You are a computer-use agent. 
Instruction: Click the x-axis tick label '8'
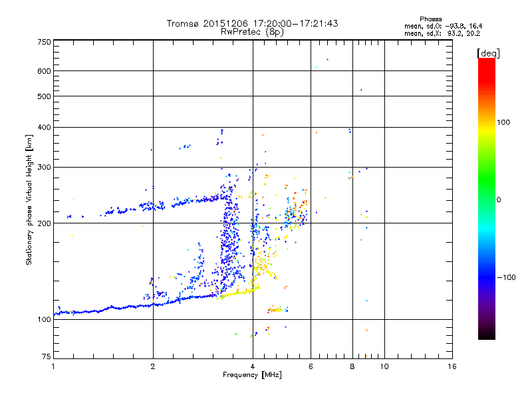(x=352, y=366)
